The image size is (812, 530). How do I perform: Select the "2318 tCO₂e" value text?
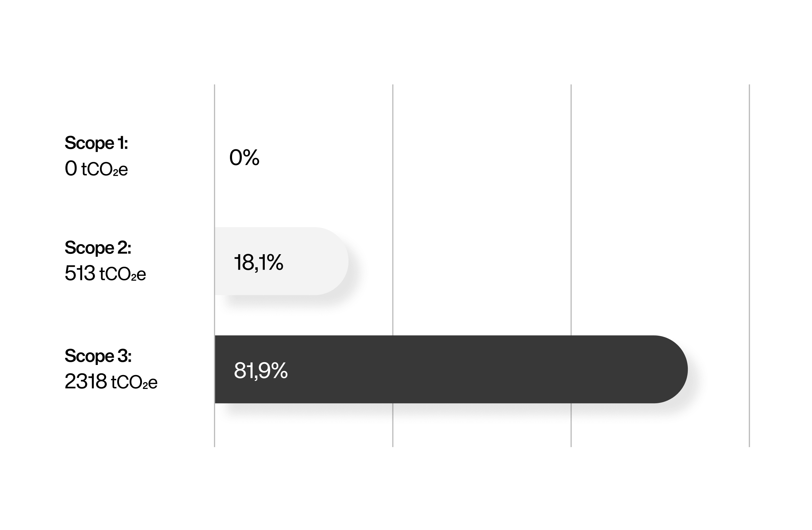click(x=111, y=382)
